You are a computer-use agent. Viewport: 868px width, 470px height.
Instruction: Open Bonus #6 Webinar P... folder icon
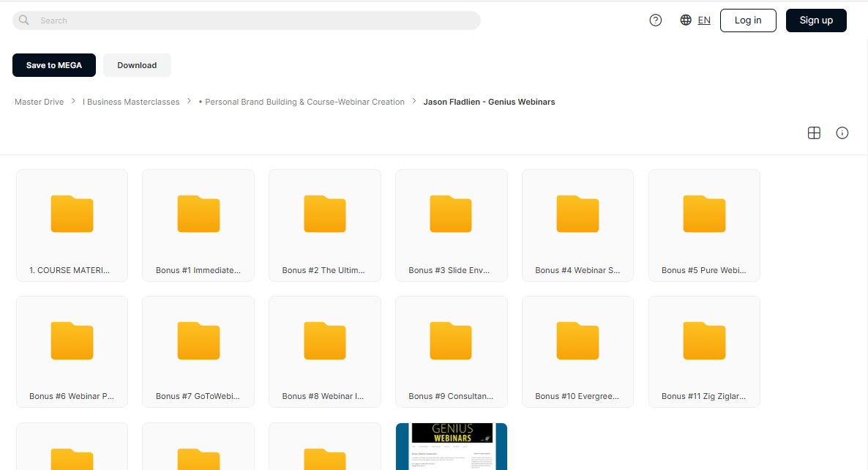tap(72, 340)
